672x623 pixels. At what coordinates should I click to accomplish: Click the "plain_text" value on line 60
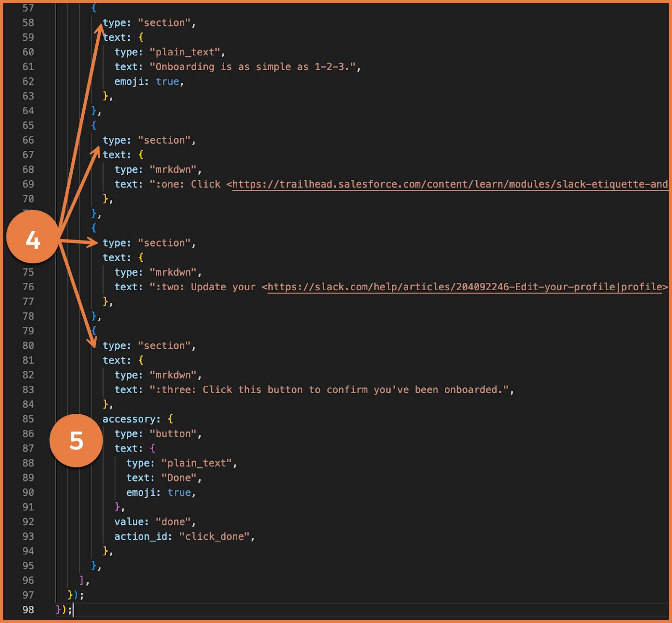coord(185,52)
